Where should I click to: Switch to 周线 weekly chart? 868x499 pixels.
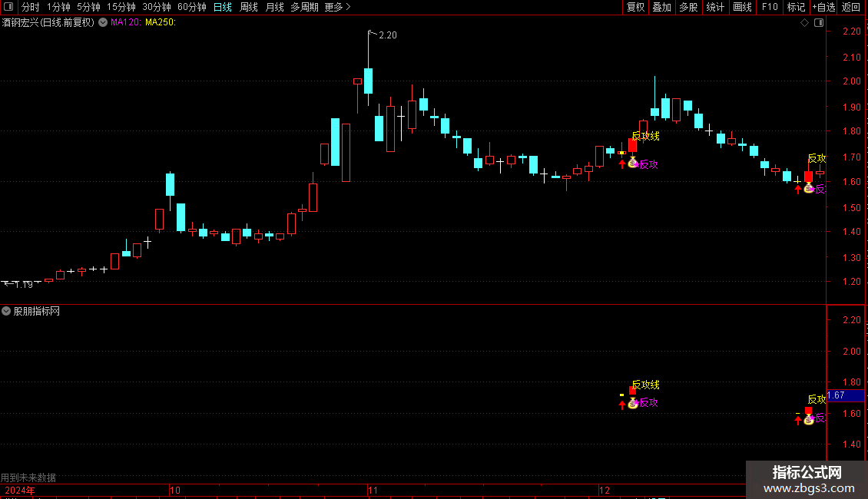point(249,7)
